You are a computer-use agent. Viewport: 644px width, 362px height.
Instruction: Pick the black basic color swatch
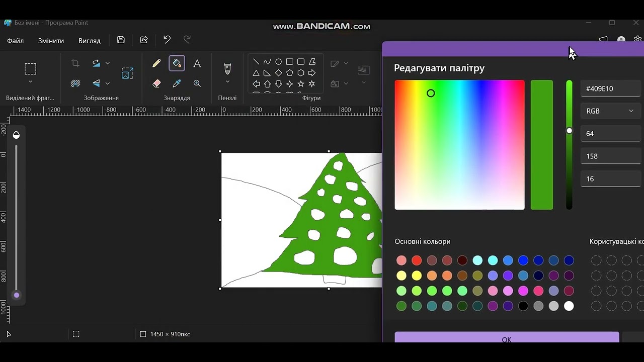pyautogui.click(x=523, y=306)
